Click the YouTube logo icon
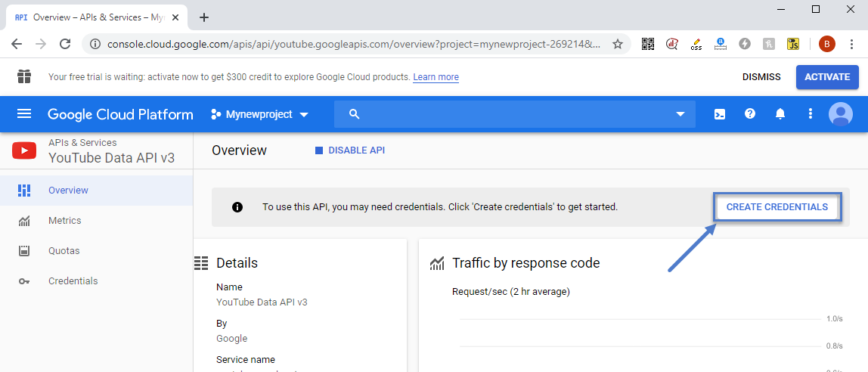This screenshot has height=372, width=868. click(x=24, y=150)
